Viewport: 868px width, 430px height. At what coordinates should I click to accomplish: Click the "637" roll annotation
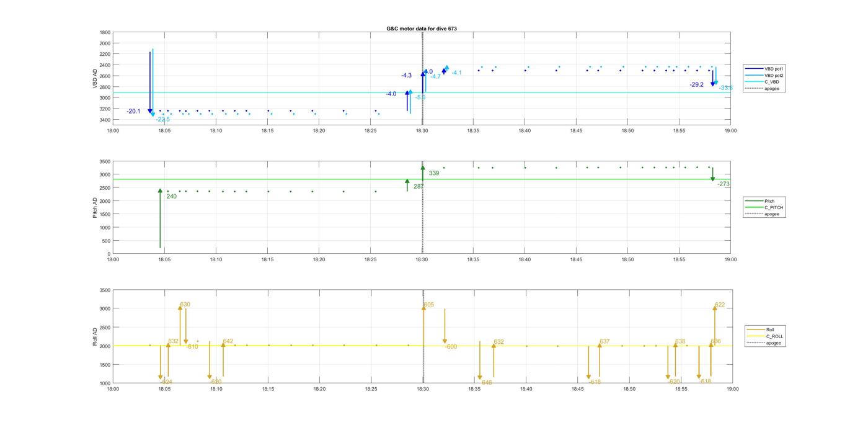(605, 342)
